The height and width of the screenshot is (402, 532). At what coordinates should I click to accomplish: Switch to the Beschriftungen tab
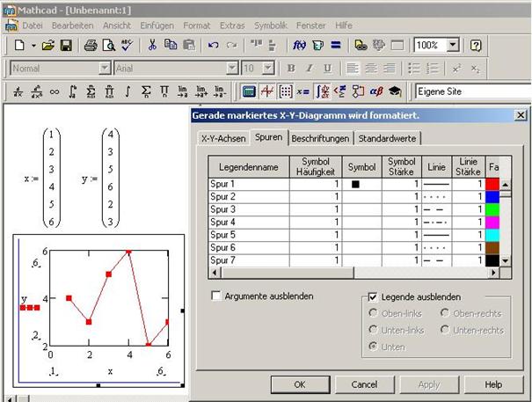[321, 138]
